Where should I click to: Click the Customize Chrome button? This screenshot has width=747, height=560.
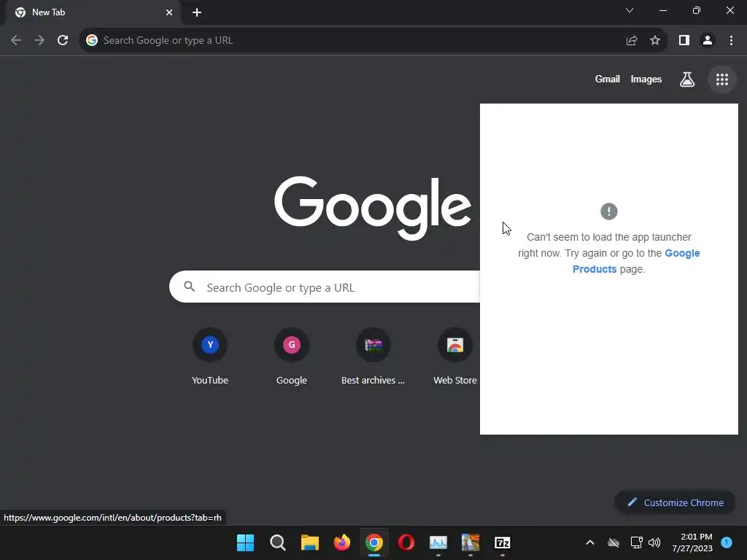coord(675,502)
